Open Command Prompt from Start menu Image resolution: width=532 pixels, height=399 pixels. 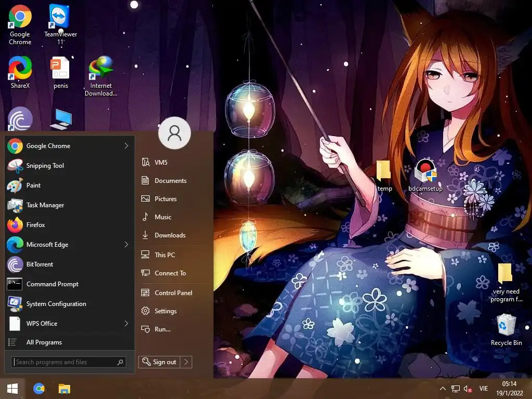(70, 284)
